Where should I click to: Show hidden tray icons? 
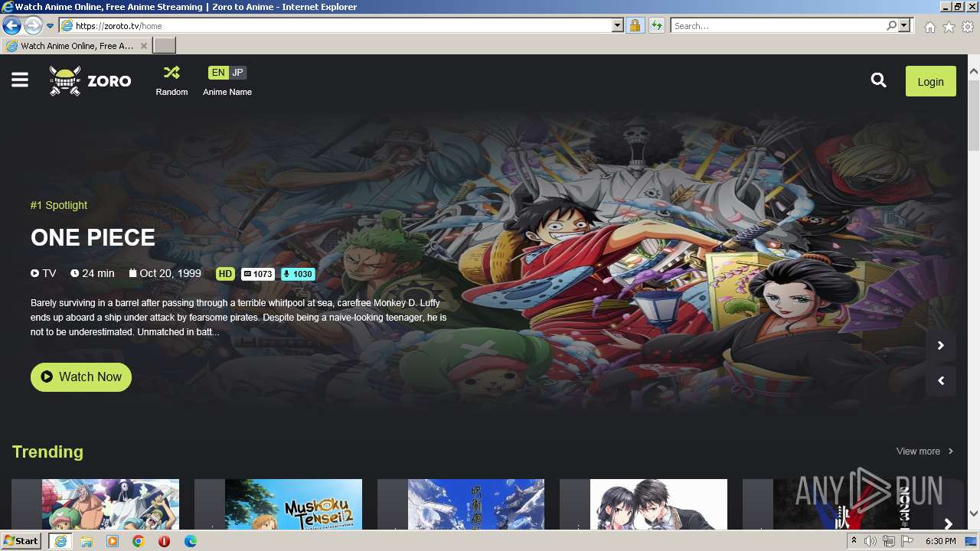(854, 541)
